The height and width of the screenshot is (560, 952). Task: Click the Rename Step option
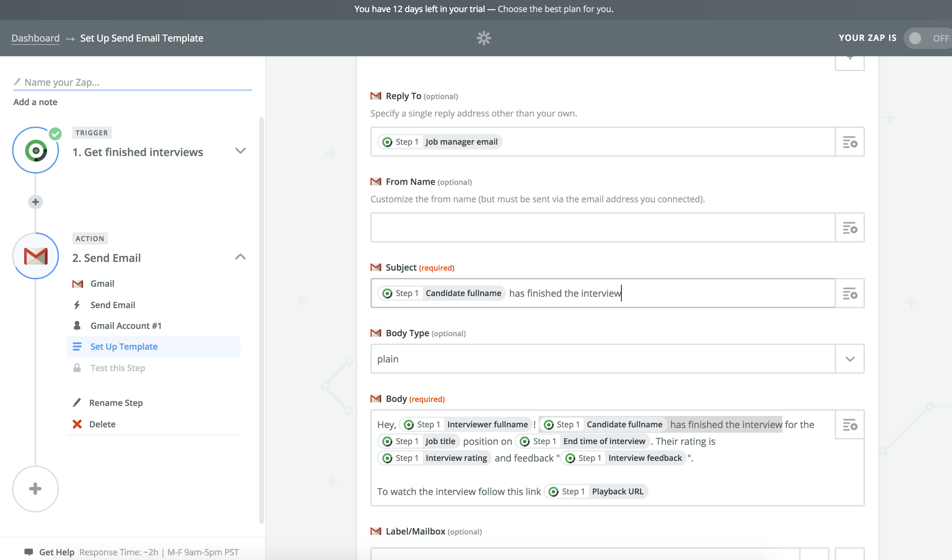pyautogui.click(x=116, y=403)
